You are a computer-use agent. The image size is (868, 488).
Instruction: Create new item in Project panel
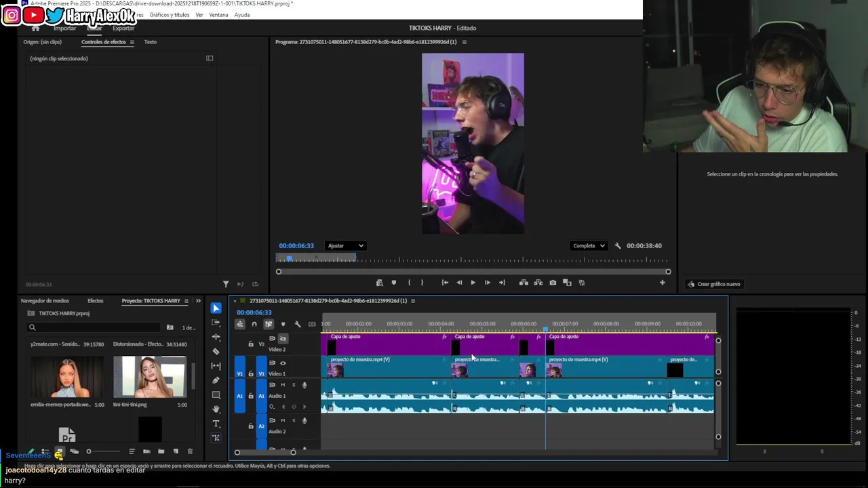click(x=176, y=451)
